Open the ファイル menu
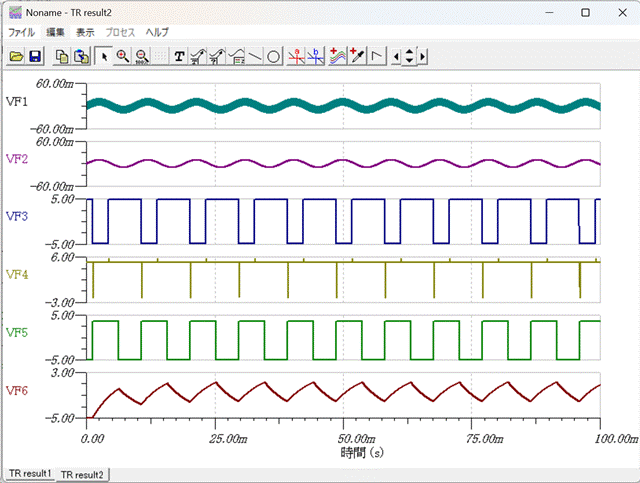 pos(21,33)
